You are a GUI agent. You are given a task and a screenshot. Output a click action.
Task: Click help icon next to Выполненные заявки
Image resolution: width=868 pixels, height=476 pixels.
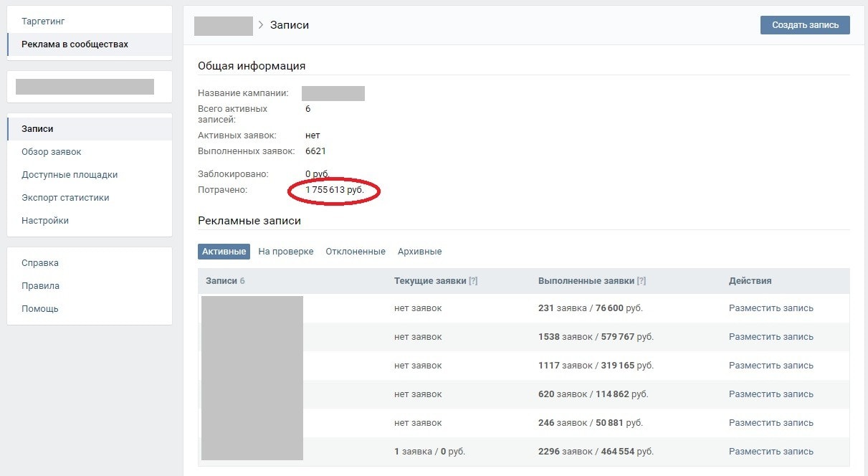click(x=641, y=281)
